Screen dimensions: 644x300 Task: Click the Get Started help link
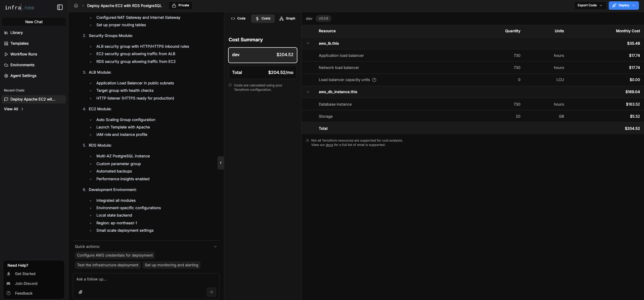(25, 274)
